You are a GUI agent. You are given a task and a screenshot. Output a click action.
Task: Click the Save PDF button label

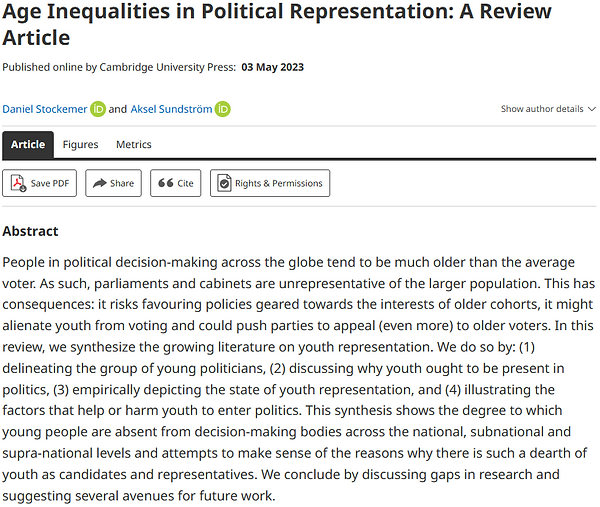[x=50, y=183]
